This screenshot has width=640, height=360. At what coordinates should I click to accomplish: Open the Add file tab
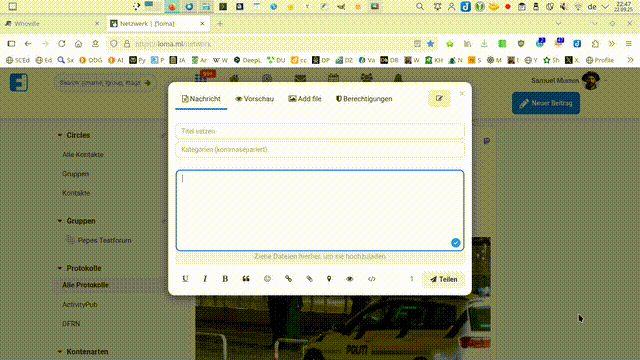point(304,99)
